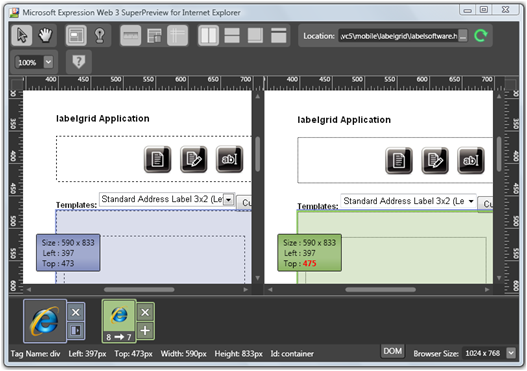The width and height of the screenshot is (527, 371).
Task: Click green size info tooltip with Top 475
Action: click(310, 253)
